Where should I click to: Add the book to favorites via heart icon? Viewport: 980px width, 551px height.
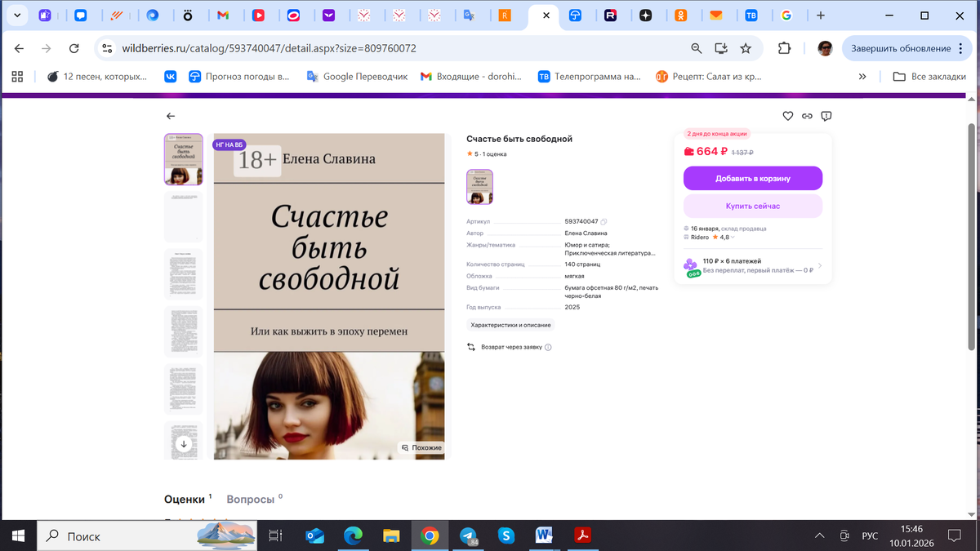pos(787,116)
